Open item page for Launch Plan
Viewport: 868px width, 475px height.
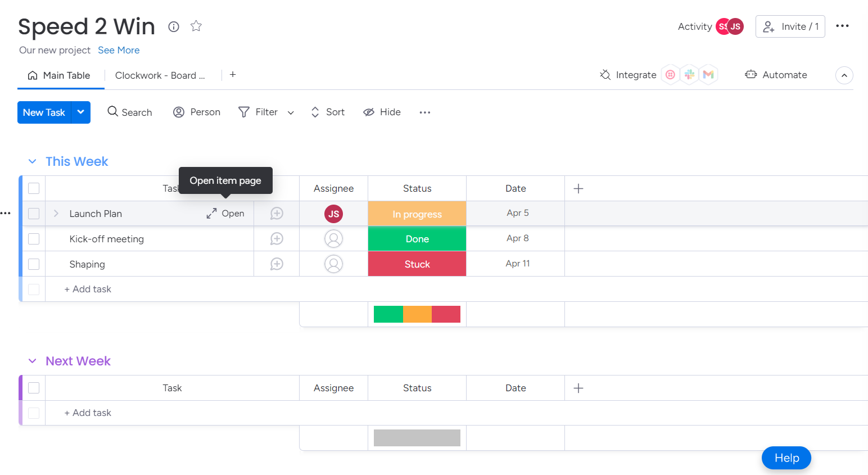225,214
